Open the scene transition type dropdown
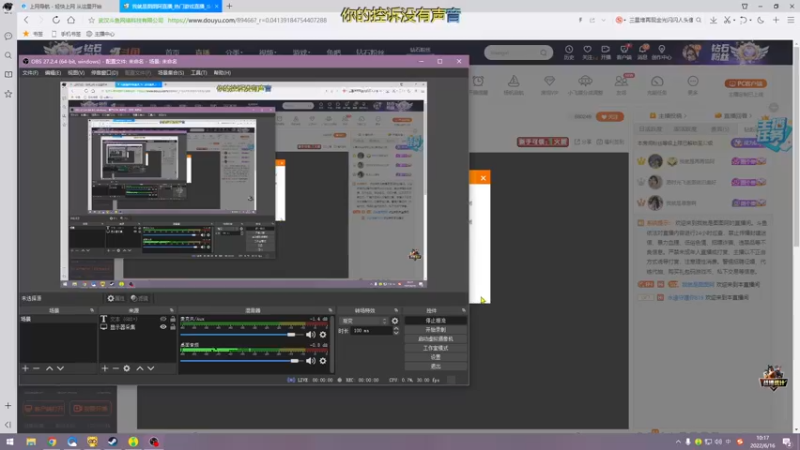This screenshot has width=800, height=450. pyautogui.click(x=364, y=321)
